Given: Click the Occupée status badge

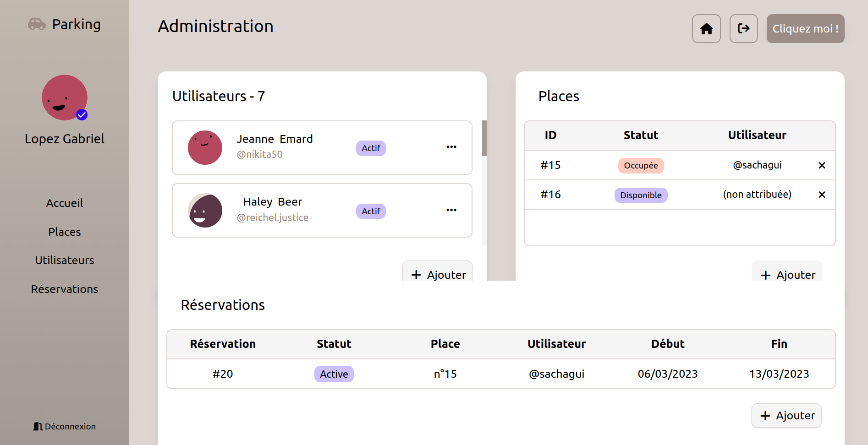Looking at the screenshot, I should (641, 165).
